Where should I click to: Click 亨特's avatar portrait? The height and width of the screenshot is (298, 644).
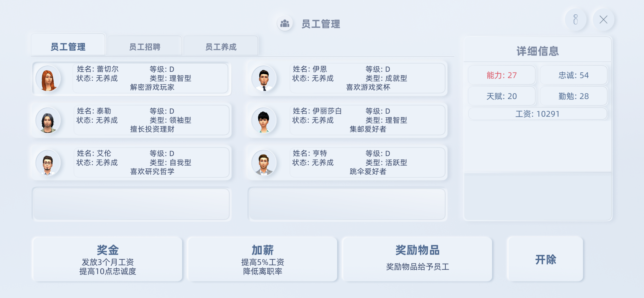(264, 163)
